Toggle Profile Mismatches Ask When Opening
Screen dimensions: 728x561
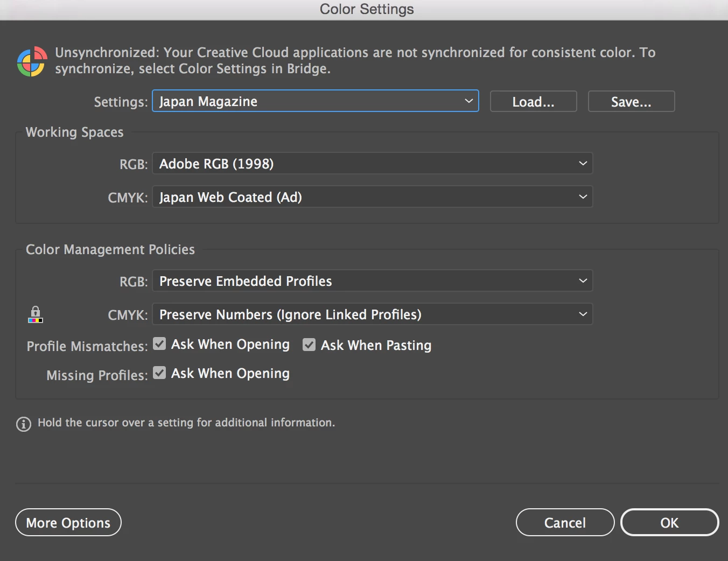159,343
